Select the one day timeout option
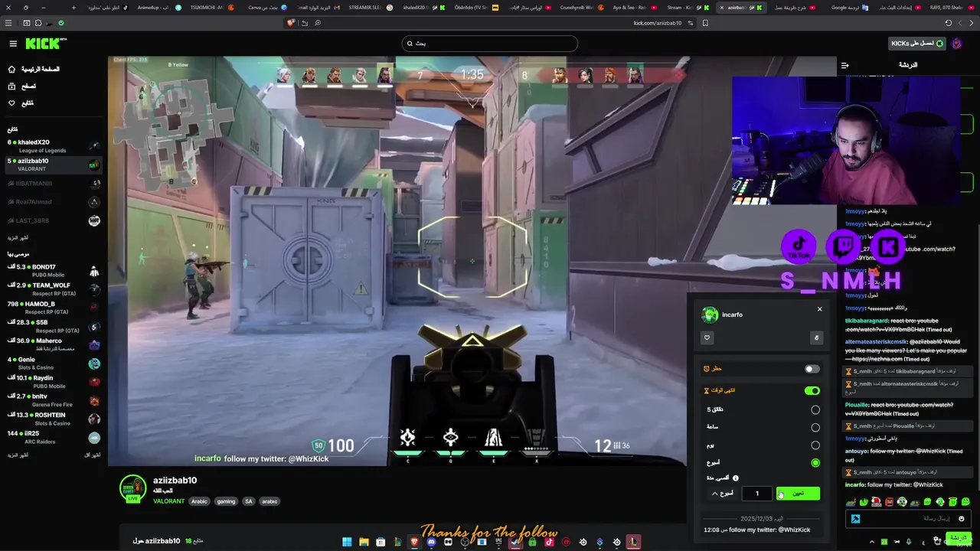Image resolution: width=980 pixels, height=551 pixels. point(815,445)
